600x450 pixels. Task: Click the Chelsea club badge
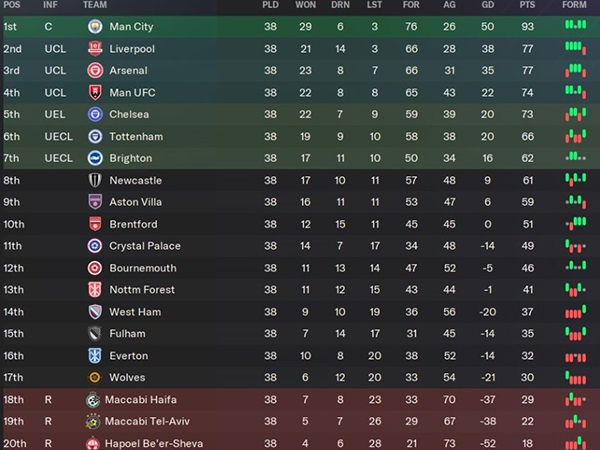coord(95,114)
